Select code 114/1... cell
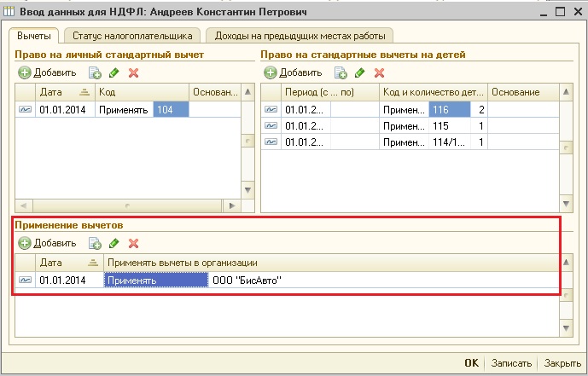Image resolution: width=588 pixels, height=376 pixels. (450, 142)
